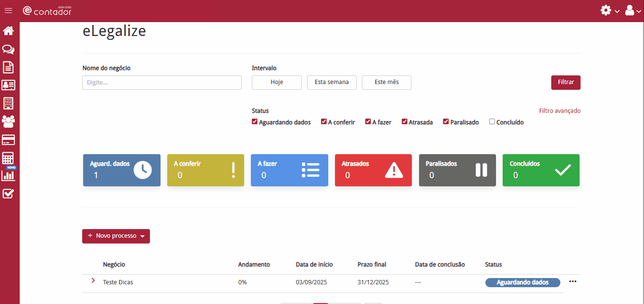Screen dimensions: 644x304
Task: Click the Nome do negócio input field
Action: [x=162, y=83]
